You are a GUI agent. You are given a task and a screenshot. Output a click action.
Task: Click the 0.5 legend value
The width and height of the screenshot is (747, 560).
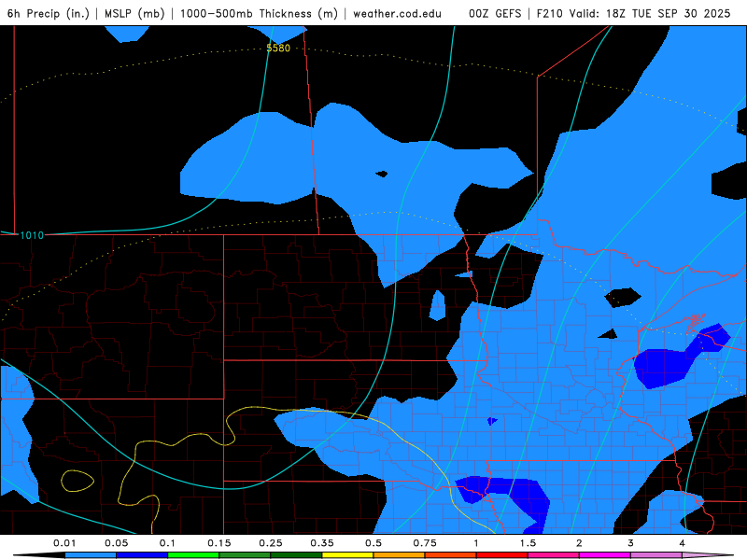coord(373,543)
